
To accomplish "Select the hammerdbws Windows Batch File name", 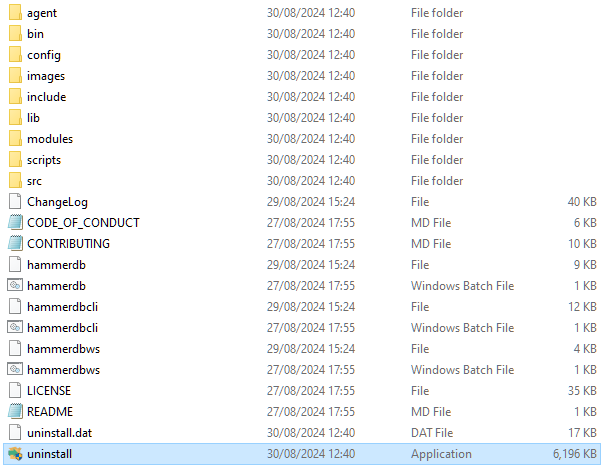I will click(x=63, y=370).
